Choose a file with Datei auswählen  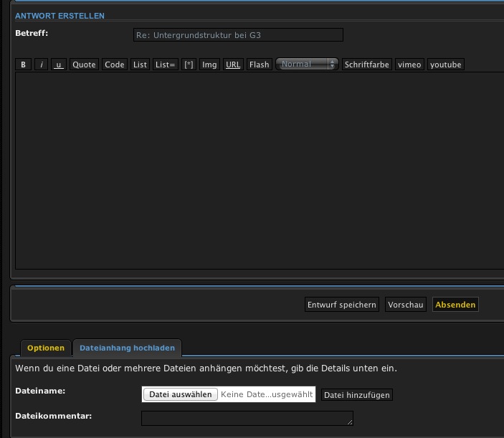(181, 394)
